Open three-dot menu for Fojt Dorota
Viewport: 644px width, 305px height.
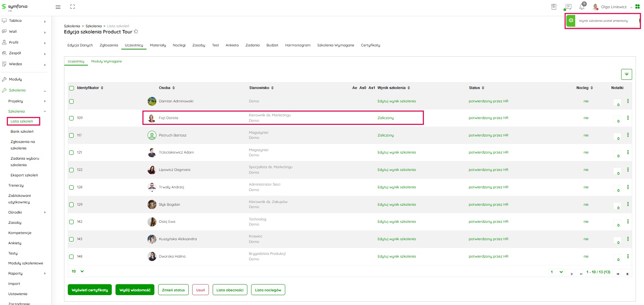click(628, 118)
